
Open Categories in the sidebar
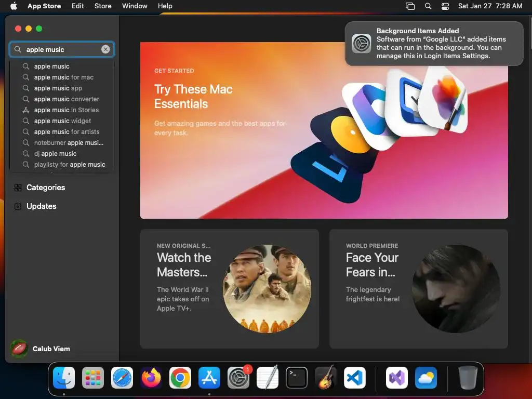[x=62, y=187]
